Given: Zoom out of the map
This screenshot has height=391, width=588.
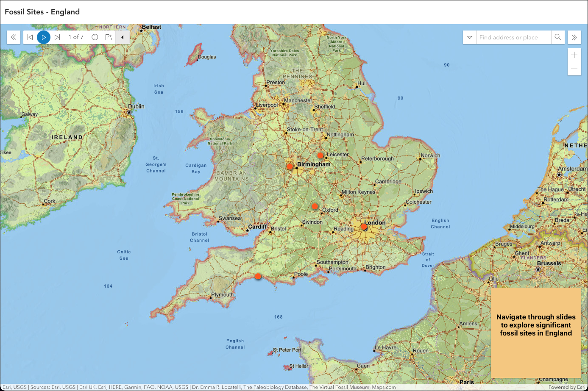Looking at the screenshot, I should [x=574, y=69].
